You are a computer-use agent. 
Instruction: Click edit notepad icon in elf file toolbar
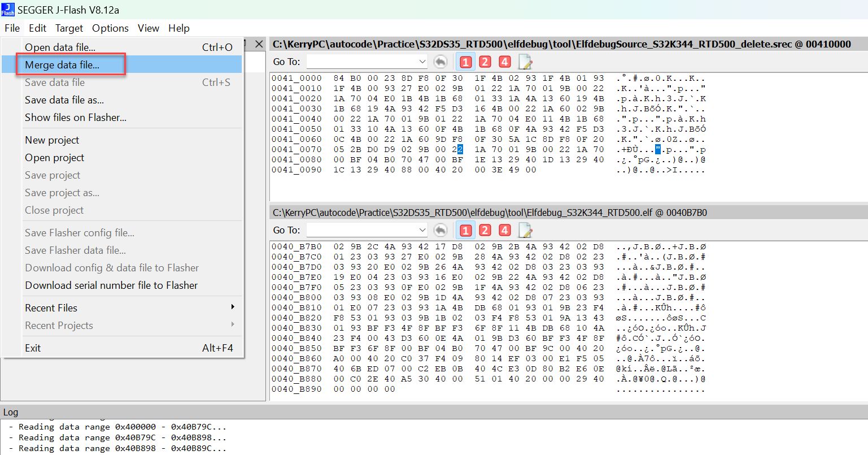[x=525, y=230]
